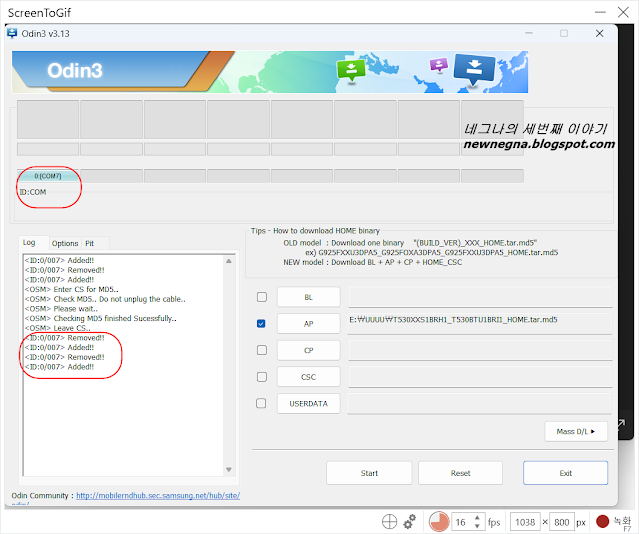Click the CSC file path field
The width and height of the screenshot is (639, 534).
(x=480, y=377)
